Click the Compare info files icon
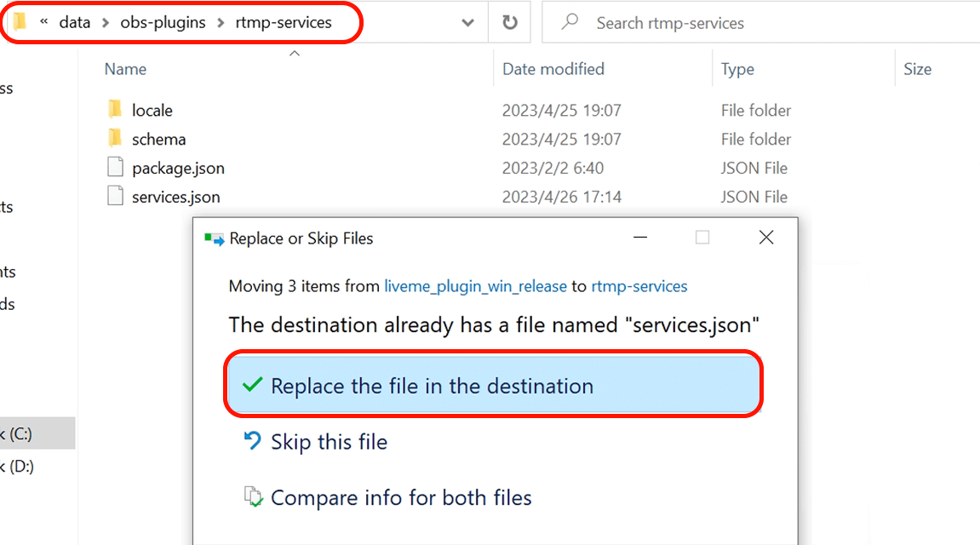The height and width of the screenshot is (545, 980). coord(253,497)
